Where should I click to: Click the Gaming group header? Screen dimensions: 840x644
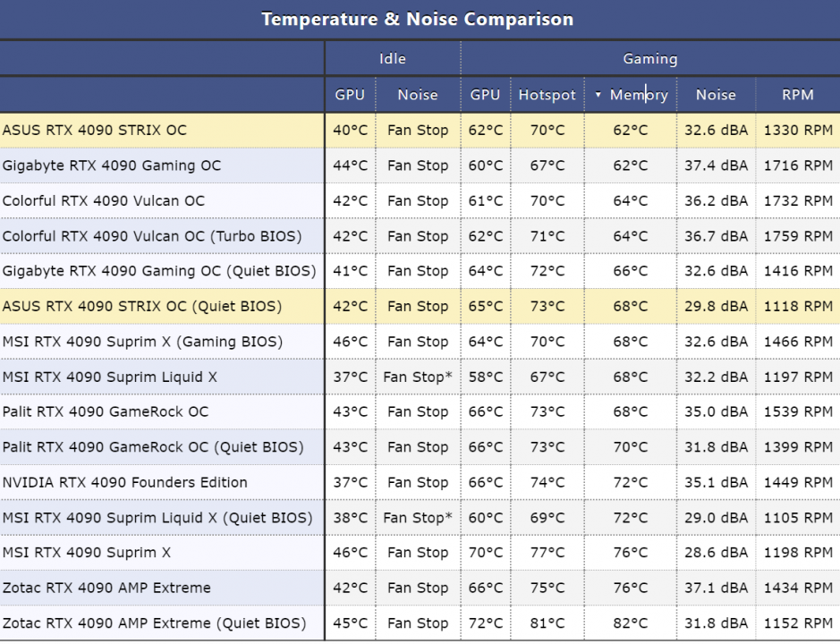(650, 59)
